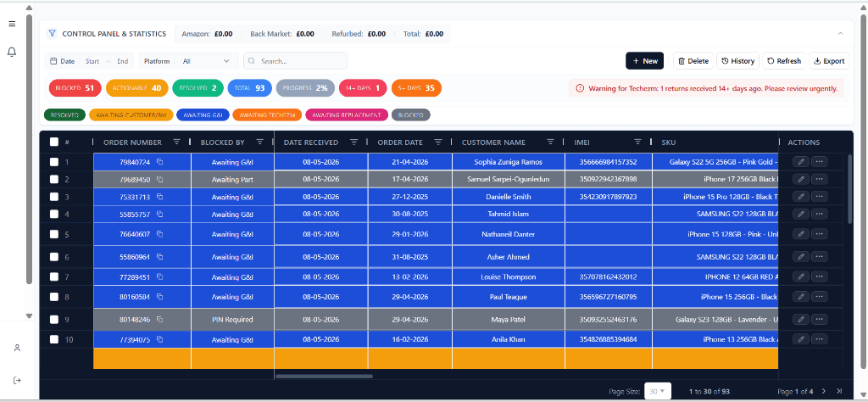Open Customer Name column filter menu
Image resolution: width=868 pixels, height=402 pixels.
click(x=551, y=142)
